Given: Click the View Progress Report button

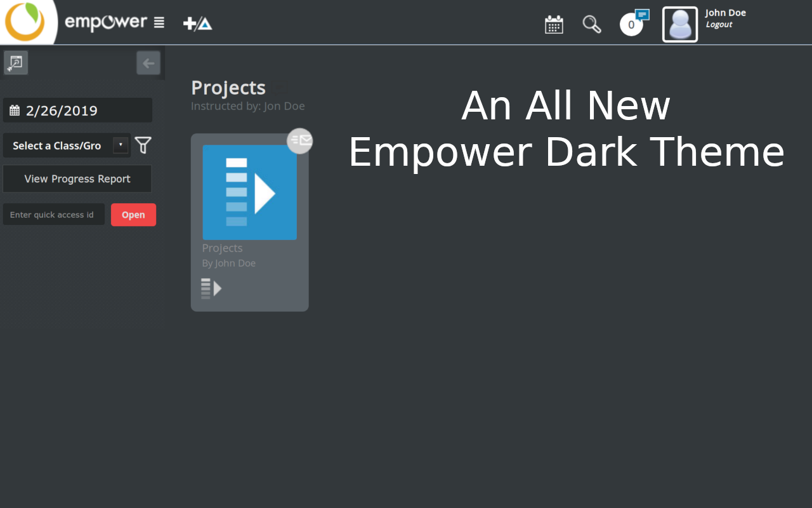Looking at the screenshot, I should point(77,178).
